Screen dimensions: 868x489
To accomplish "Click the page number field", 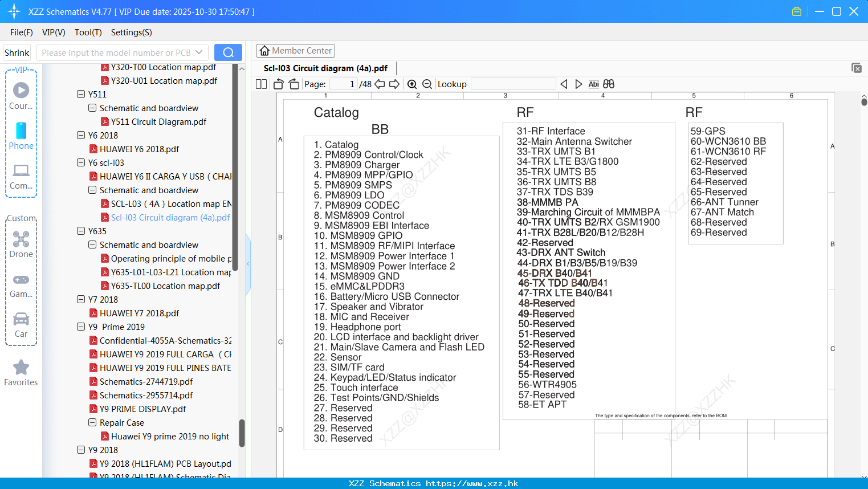I will coord(344,84).
